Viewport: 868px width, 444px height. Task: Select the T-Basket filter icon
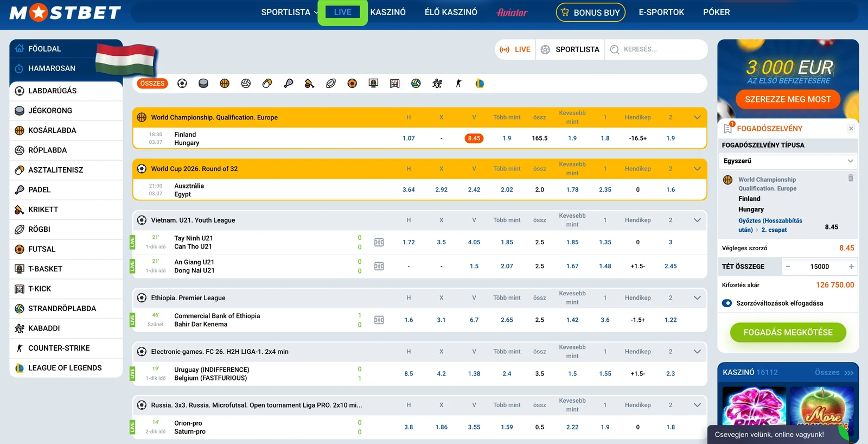[x=373, y=84]
